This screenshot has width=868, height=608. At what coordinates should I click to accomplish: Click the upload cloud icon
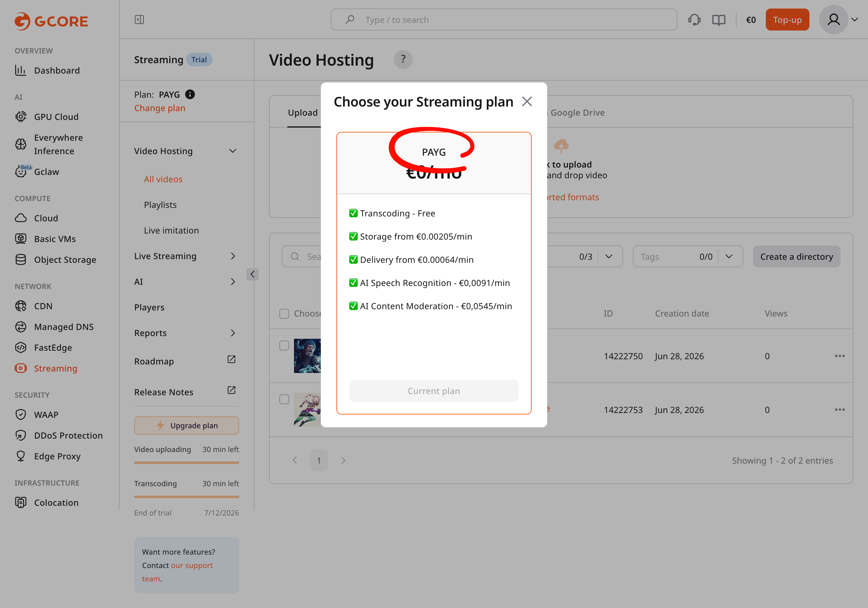pyautogui.click(x=561, y=146)
